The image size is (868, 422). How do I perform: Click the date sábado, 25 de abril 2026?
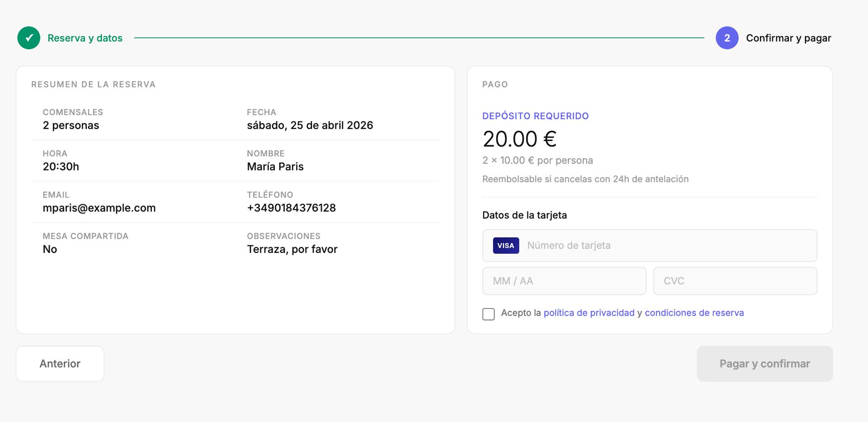[310, 125]
